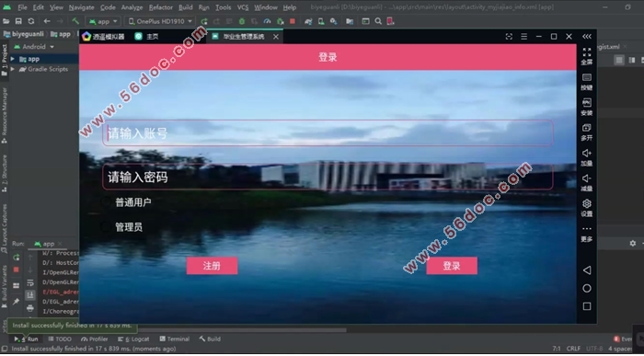
Task: Click the 减量 volume down icon
Action: (587, 183)
